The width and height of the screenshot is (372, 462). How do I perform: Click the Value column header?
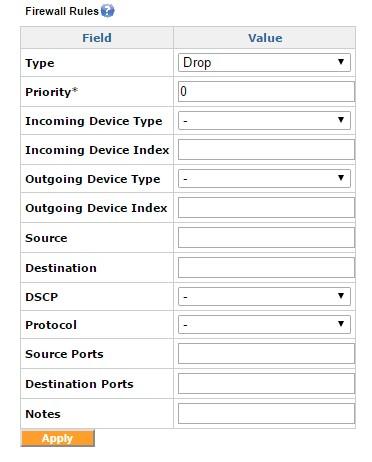coord(265,38)
